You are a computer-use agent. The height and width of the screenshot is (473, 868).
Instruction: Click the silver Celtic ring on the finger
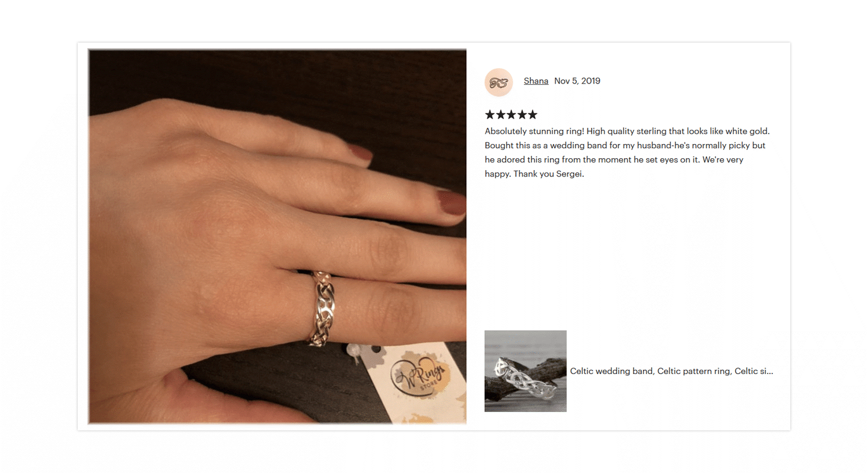point(322,308)
